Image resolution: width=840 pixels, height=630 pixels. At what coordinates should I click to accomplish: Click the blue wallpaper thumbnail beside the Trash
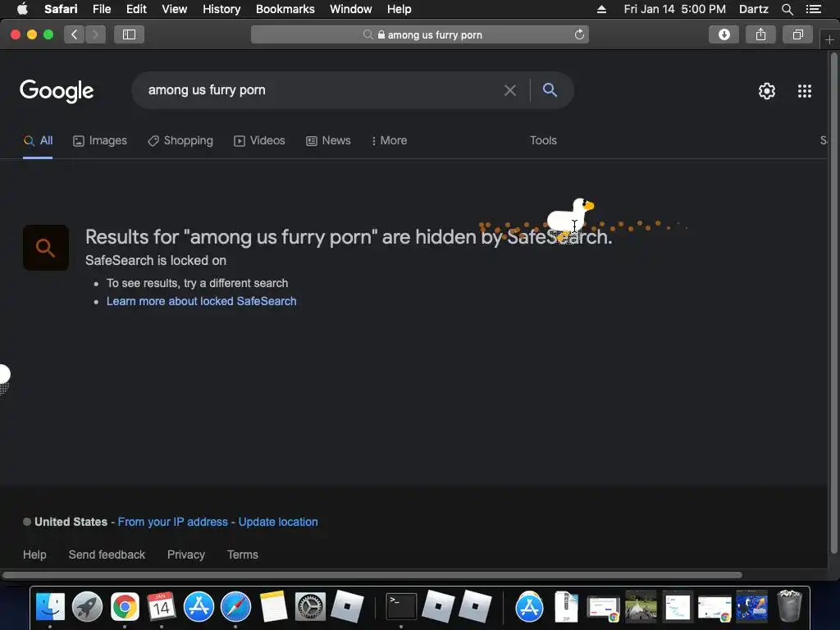pyautogui.click(x=752, y=607)
